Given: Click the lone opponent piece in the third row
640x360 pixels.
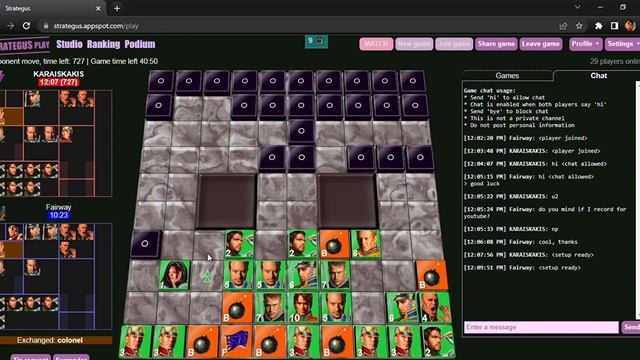Looking at the screenshot, I should click(301, 131).
